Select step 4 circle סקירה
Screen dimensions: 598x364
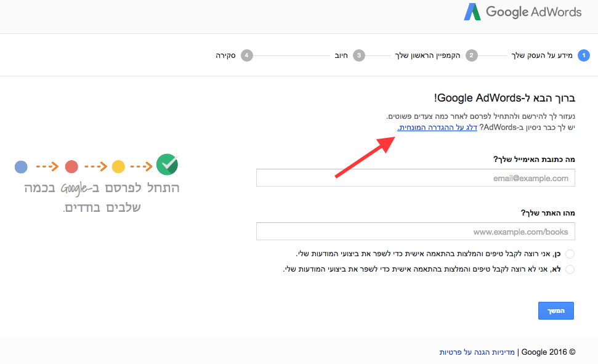[247, 55]
